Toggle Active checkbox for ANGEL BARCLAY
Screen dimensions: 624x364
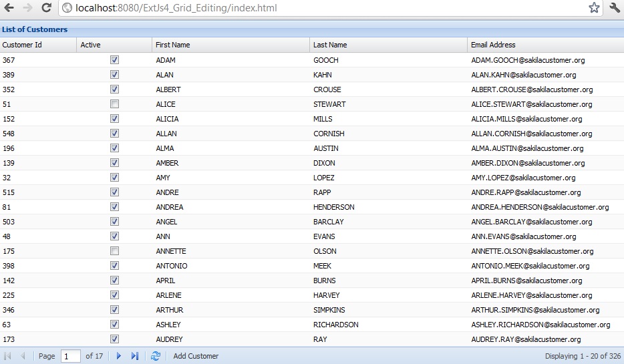(x=114, y=222)
